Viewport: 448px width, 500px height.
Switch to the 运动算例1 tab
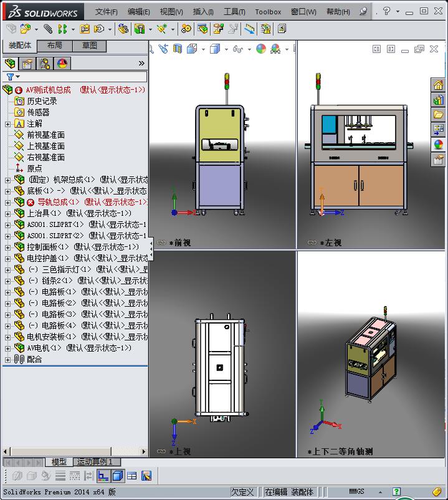point(97,462)
